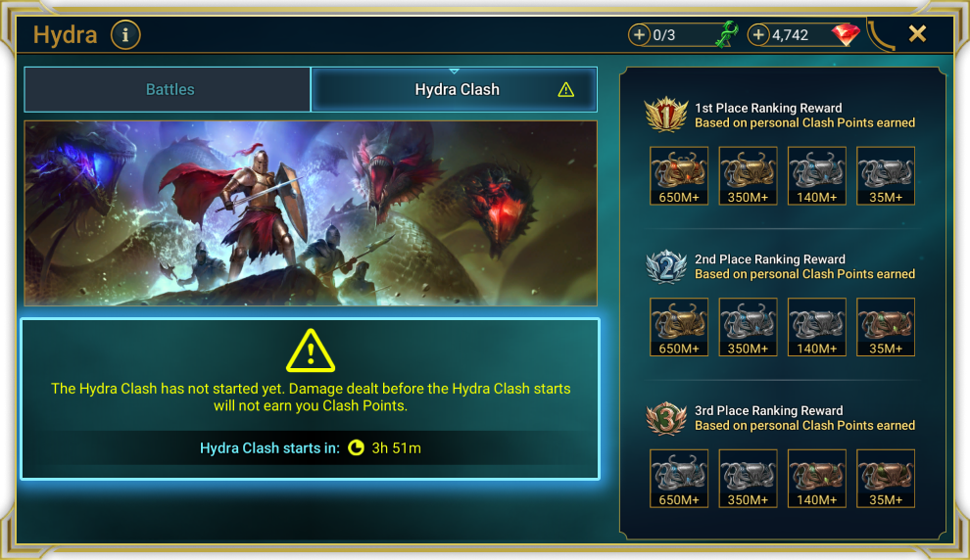The image size is (970, 560).
Task: Click the green Hydra key icon
Action: click(727, 34)
